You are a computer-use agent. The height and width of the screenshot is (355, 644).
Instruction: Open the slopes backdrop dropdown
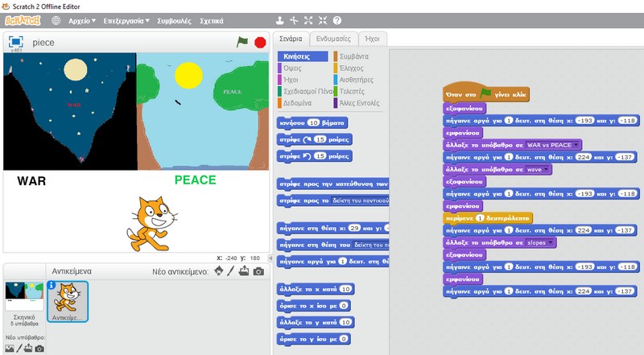[x=551, y=241]
